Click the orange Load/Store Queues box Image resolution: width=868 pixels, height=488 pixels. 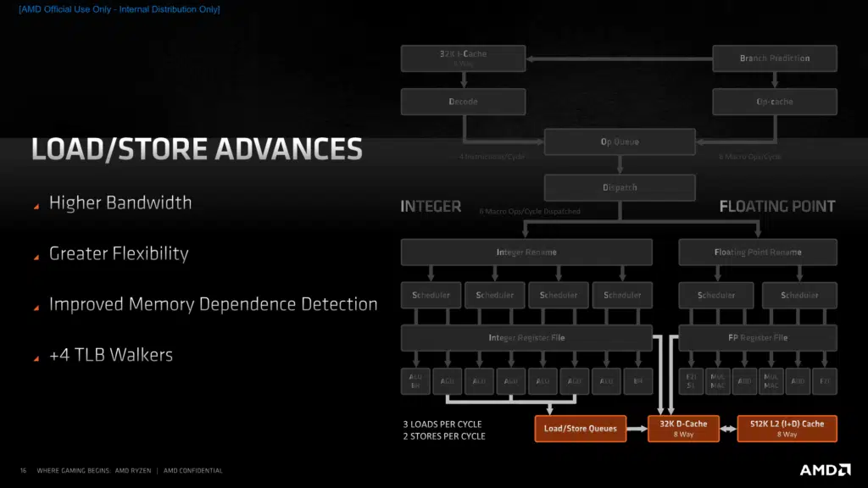click(x=580, y=428)
